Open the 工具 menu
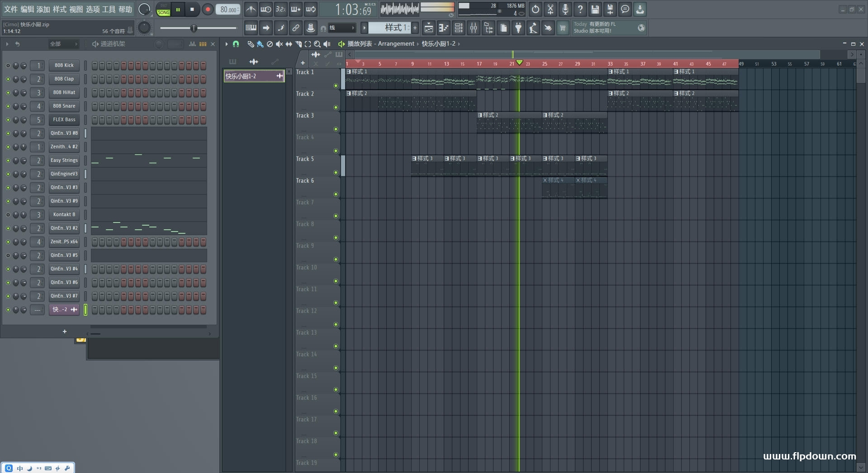The width and height of the screenshot is (868, 473). (x=109, y=9)
